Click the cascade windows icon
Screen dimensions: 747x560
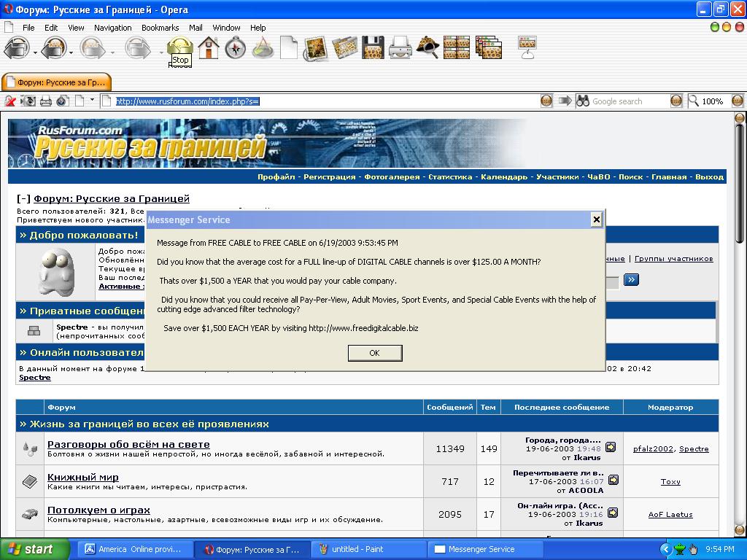(x=489, y=48)
